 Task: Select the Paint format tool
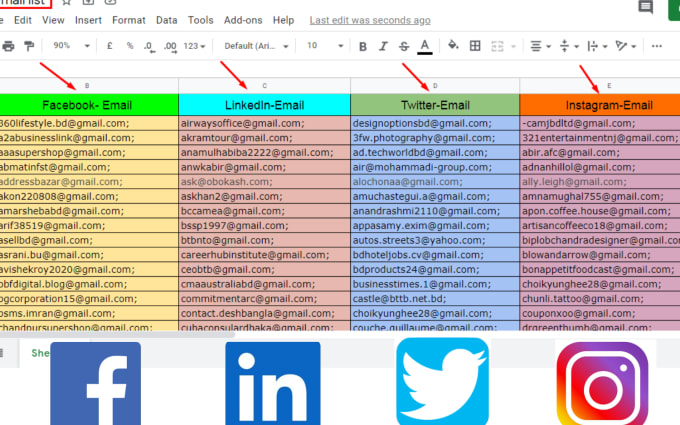[29, 46]
